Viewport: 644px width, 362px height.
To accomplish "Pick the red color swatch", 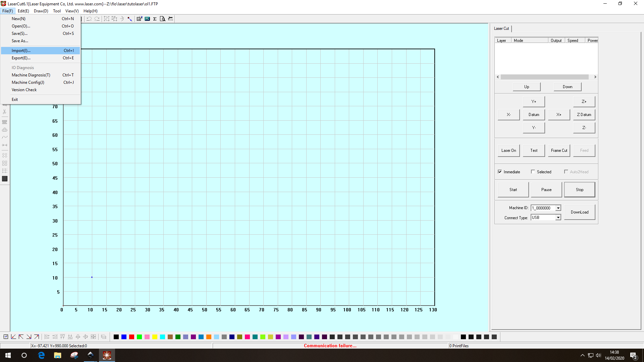I will [131, 337].
